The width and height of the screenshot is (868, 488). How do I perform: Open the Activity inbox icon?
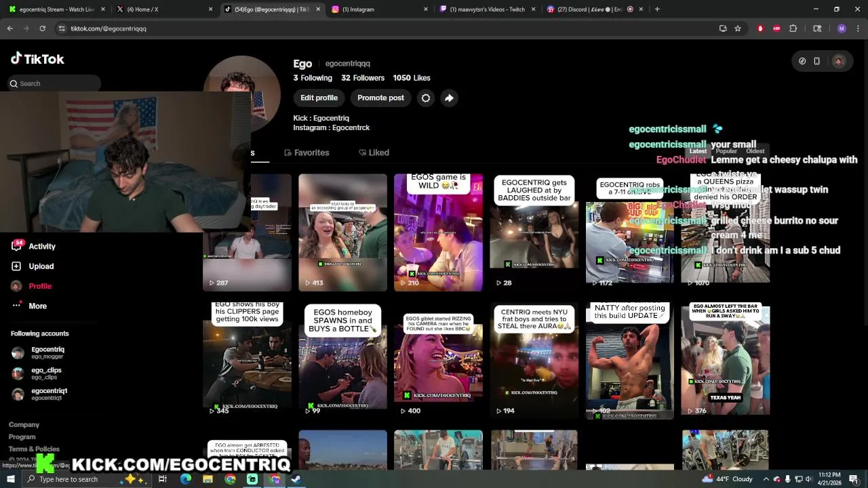pyautogui.click(x=16, y=246)
